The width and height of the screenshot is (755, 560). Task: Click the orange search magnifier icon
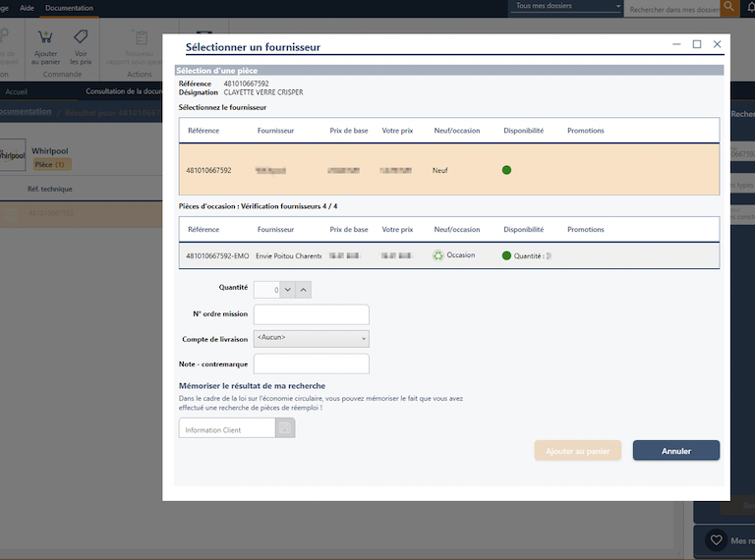(729, 8)
